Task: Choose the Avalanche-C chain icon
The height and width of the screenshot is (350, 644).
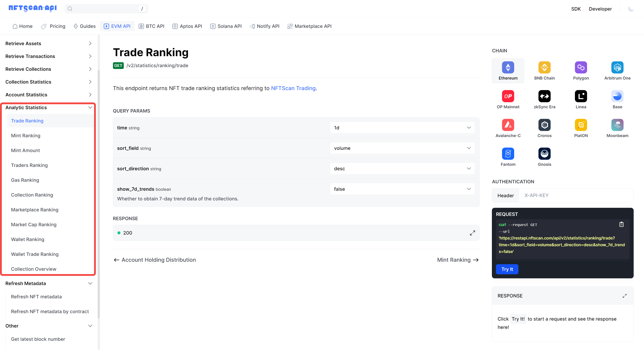Action: click(x=508, y=125)
